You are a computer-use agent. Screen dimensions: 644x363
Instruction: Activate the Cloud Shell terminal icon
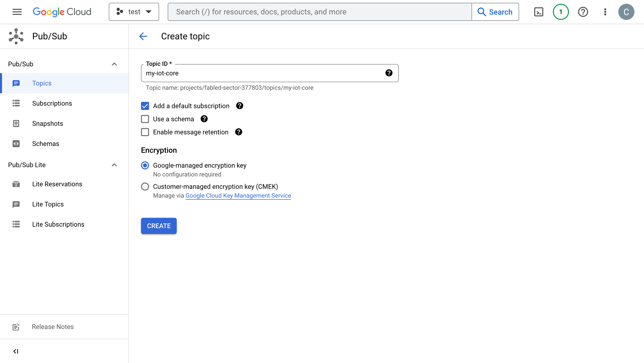coord(539,12)
